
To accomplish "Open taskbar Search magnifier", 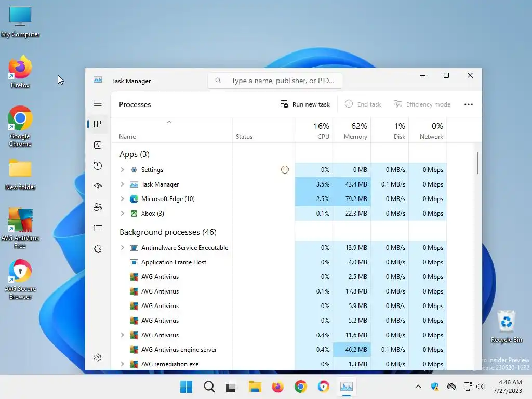I will click(x=209, y=387).
